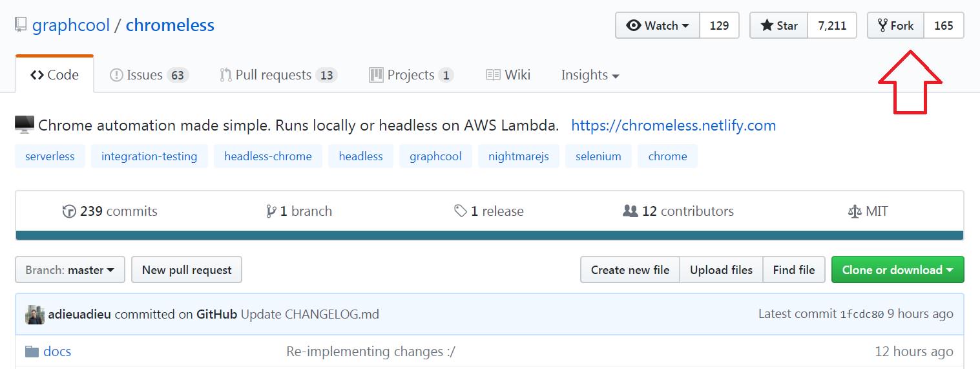Expand the Clone or download menu
The width and height of the screenshot is (980, 369).
pos(897,270)
